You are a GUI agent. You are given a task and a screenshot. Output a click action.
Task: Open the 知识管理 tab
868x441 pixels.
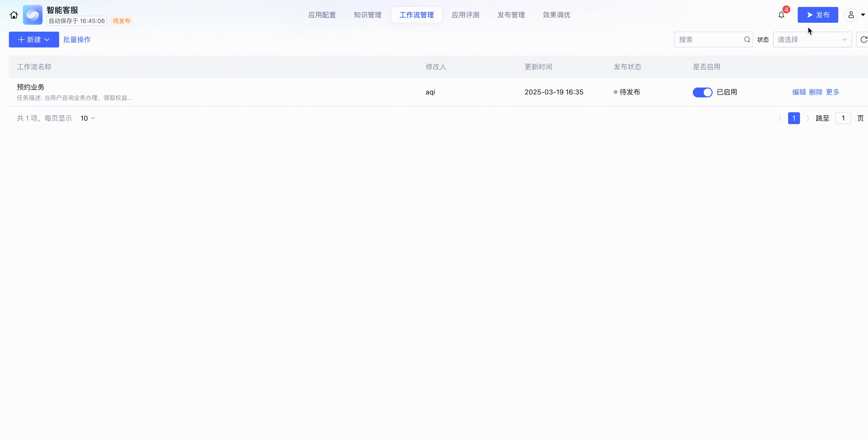[x=367, y=15]
